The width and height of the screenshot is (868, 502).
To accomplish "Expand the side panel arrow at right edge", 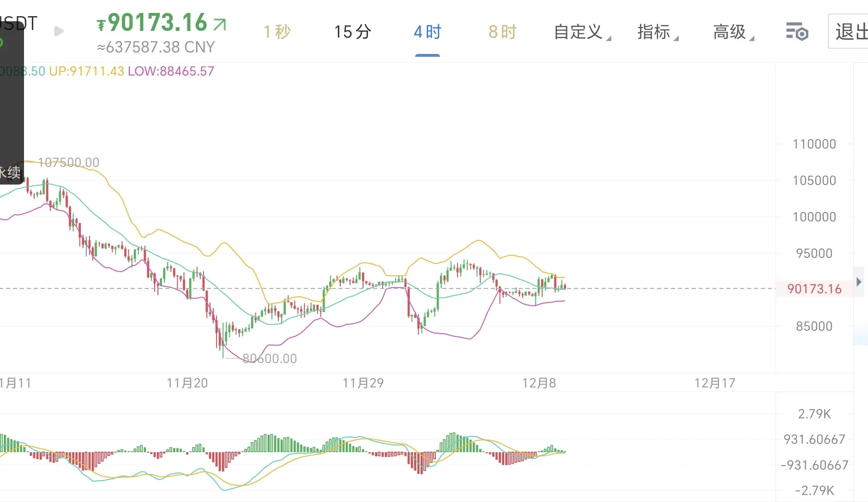I will click(x=859, y=282).
